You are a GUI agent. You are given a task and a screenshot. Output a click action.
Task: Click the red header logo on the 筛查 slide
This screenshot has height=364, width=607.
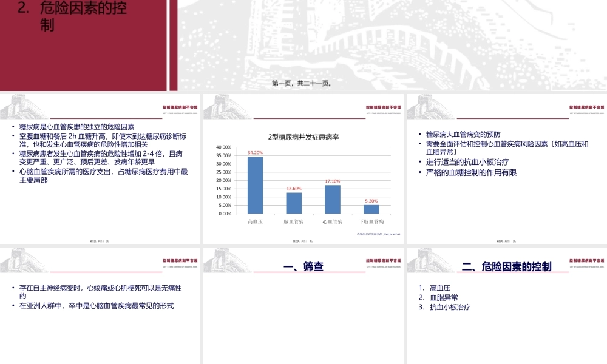[x=383, y=262]
